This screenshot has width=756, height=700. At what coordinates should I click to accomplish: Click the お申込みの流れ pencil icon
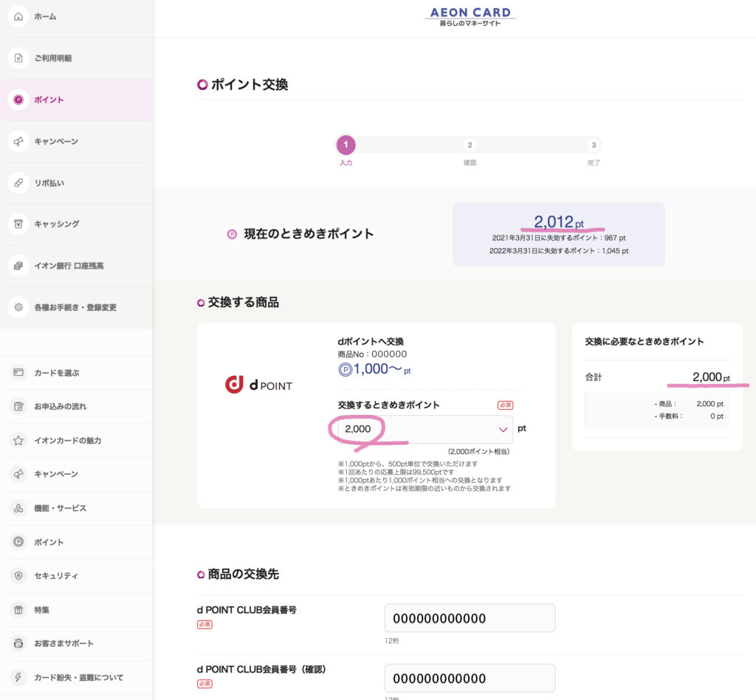18,406
